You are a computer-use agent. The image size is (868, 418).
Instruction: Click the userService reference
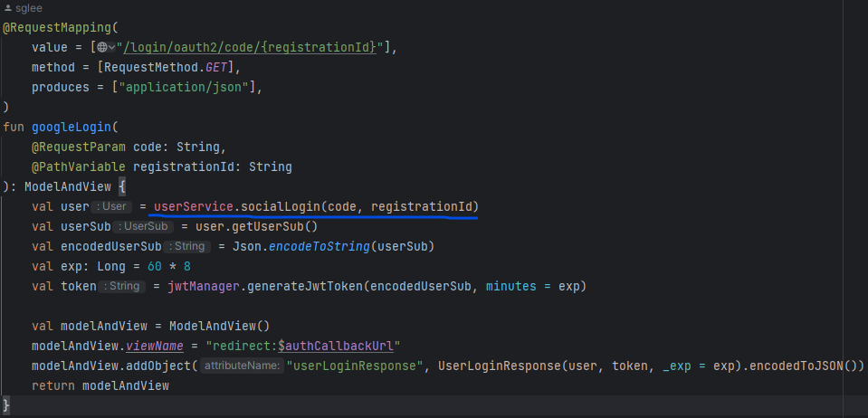coord(194,206)
